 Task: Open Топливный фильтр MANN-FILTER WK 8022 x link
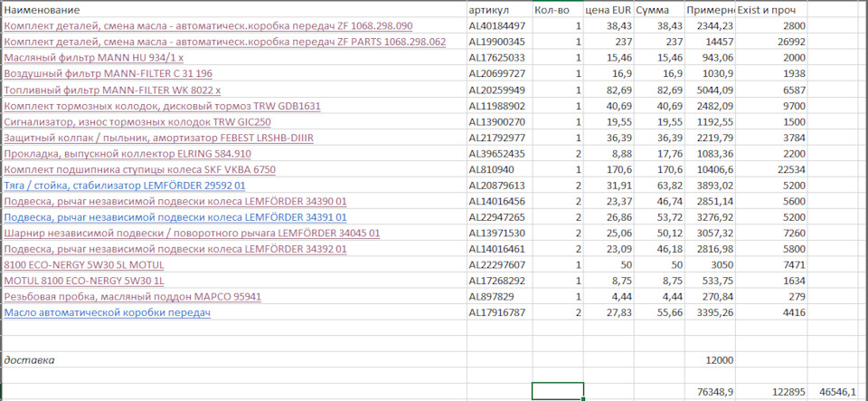[x=112, y=90]
